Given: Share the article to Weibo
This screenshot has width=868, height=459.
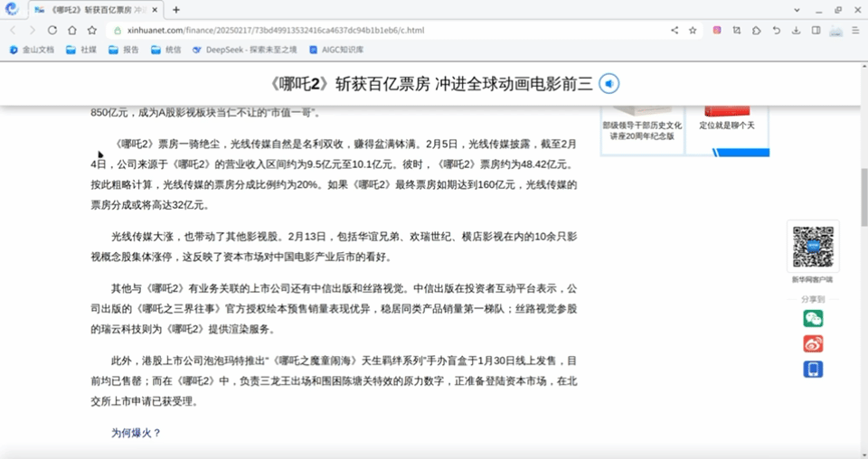Looking at the screenshot, I should click(x=813, y=344).
